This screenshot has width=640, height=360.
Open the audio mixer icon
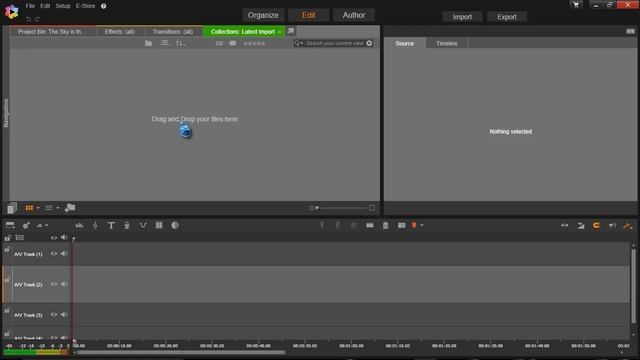click(x=80, y=225)
